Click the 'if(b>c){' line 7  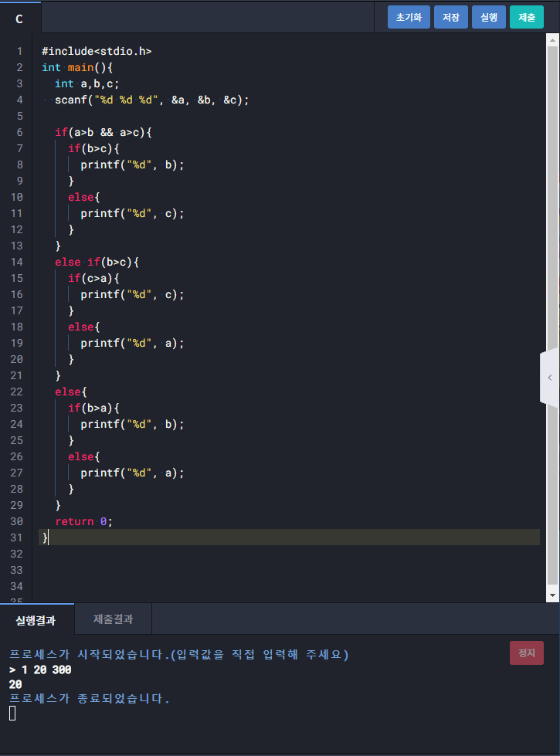pyautogui.click(x=93, y=148)
